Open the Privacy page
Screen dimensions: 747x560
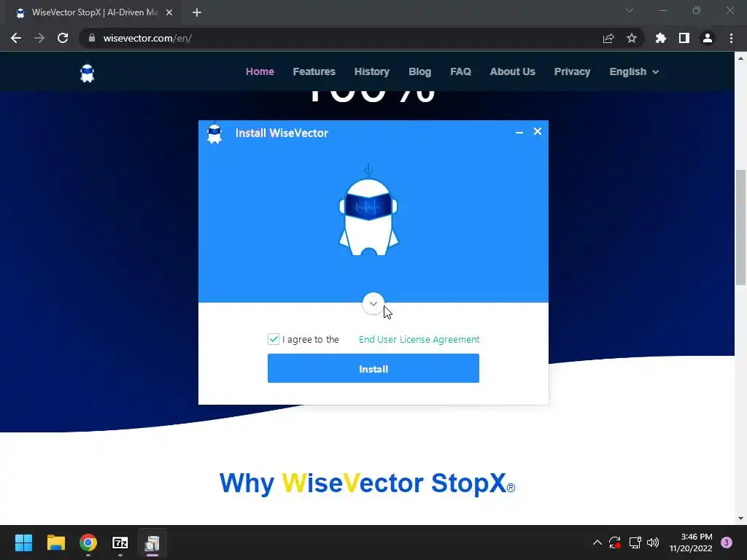point(572,71)
